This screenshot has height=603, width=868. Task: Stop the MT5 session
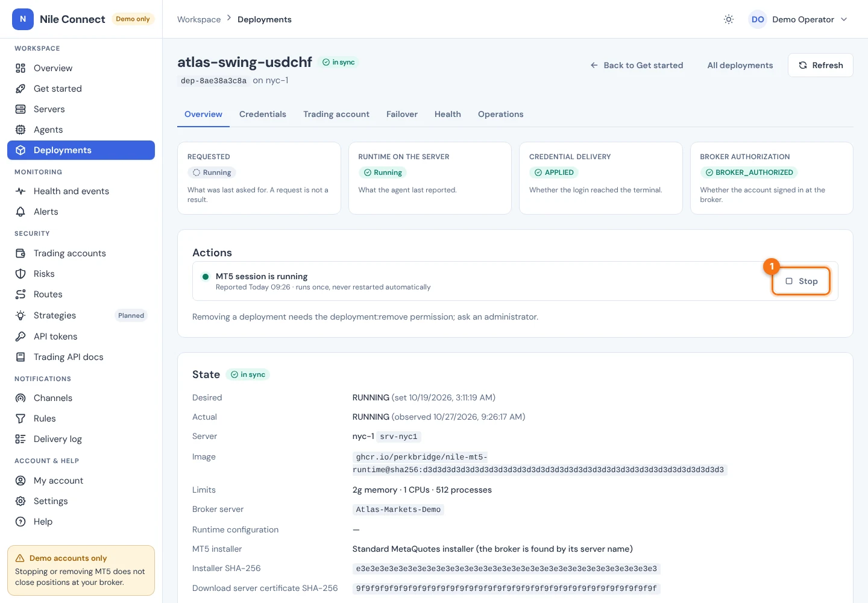(x=801, y=281)
